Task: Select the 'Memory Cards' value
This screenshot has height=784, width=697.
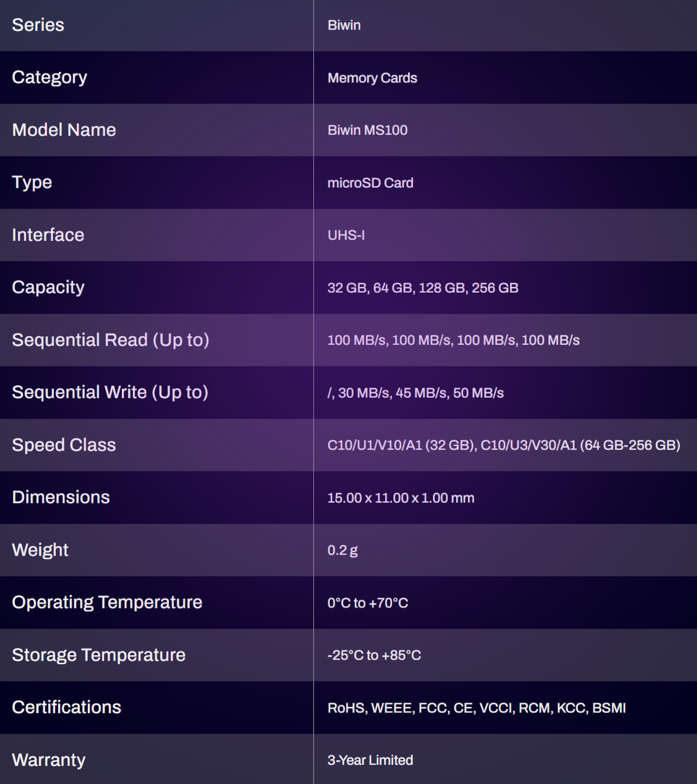Action: tap(372, 78)
